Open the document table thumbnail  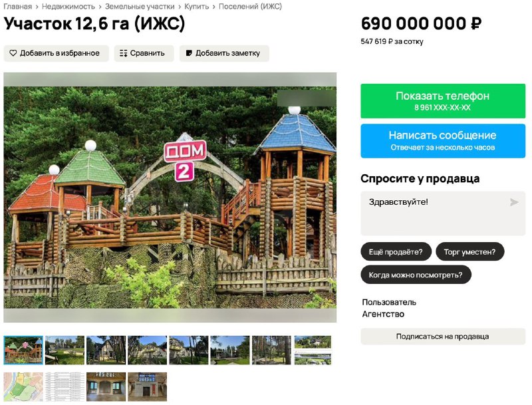pyautogui.click(x=65, y=386)
